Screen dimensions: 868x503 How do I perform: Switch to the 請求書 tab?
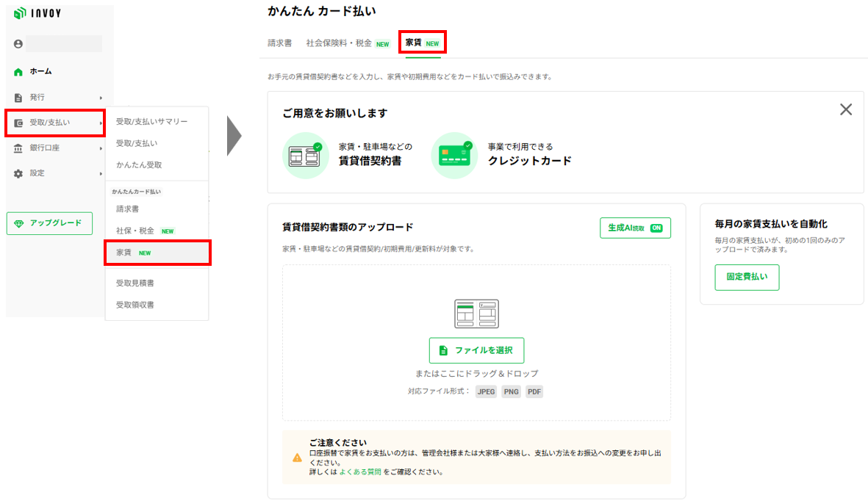pyautogui.click(x=279, y=43)
